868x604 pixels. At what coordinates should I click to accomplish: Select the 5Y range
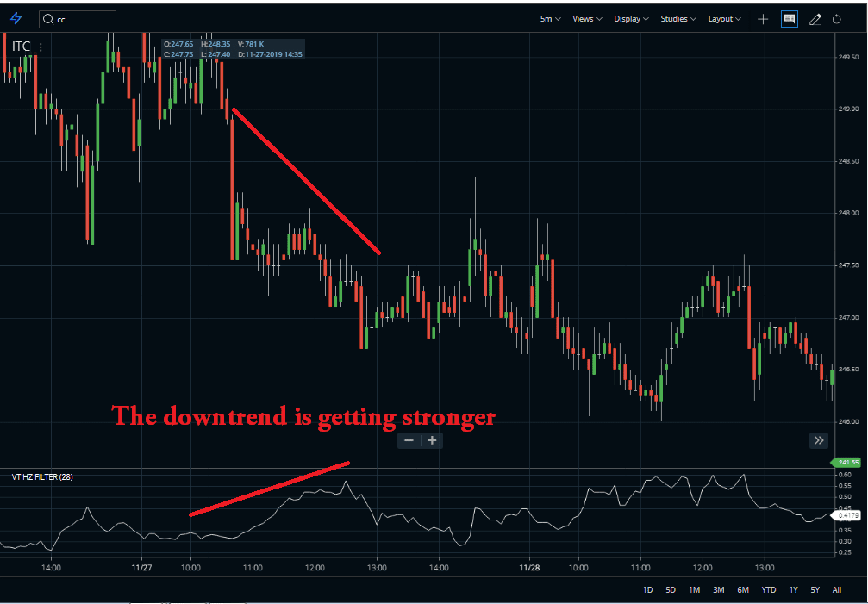[x=815, y=590]
